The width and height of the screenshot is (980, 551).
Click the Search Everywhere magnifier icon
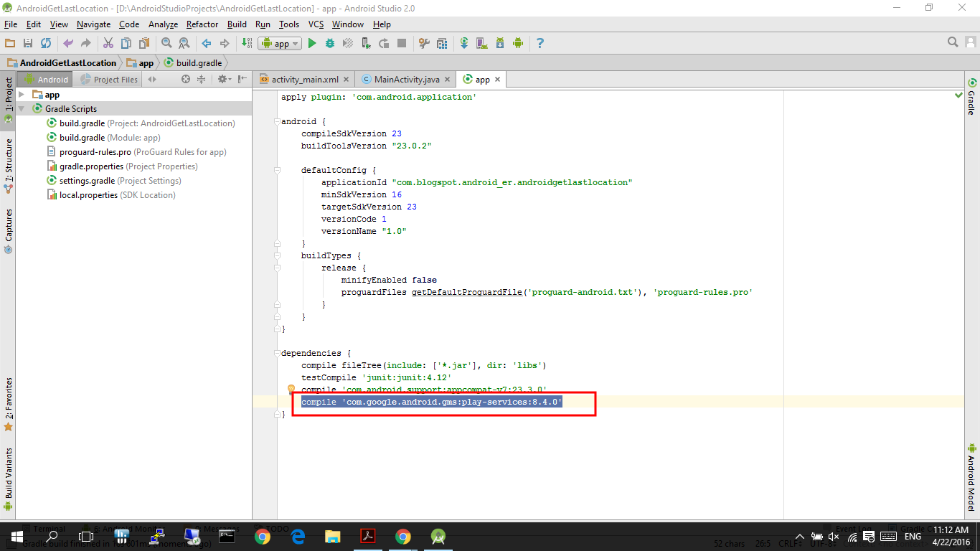click(x=952, y=42)
